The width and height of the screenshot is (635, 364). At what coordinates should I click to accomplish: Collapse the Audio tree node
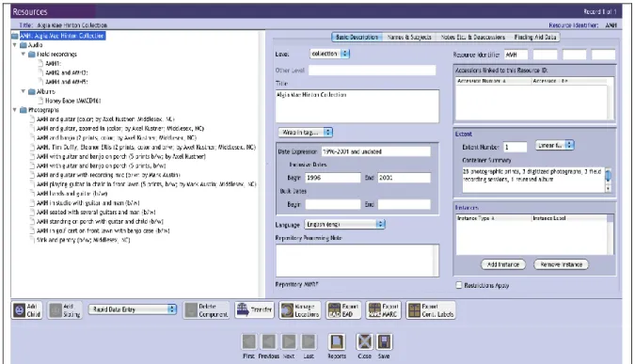(15, 45)
